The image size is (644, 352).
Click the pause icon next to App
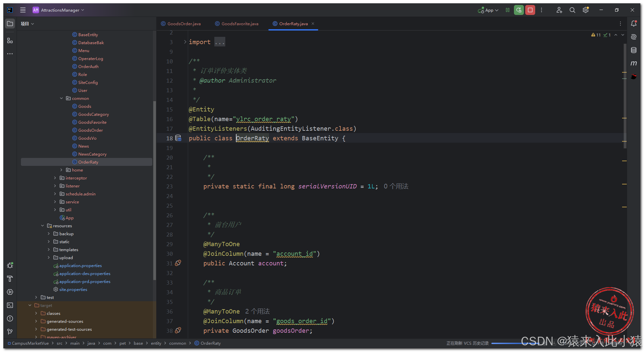pos(508,10)
